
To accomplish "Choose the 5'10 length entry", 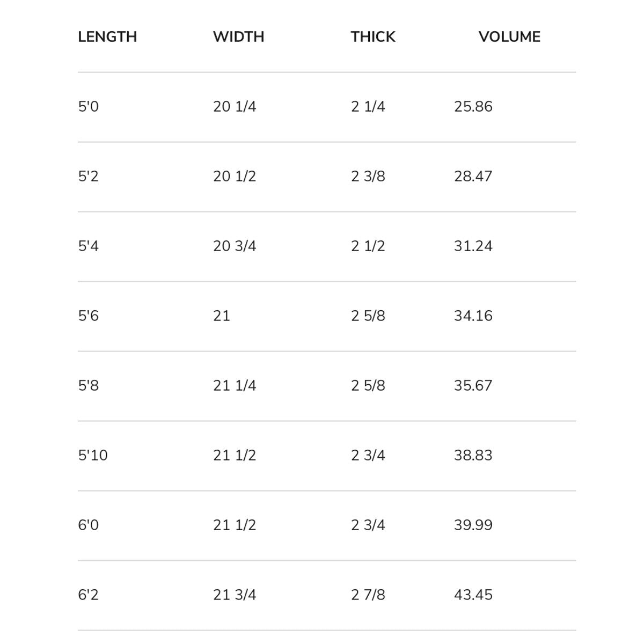I will pyautogui.click(x=93, y=455).
